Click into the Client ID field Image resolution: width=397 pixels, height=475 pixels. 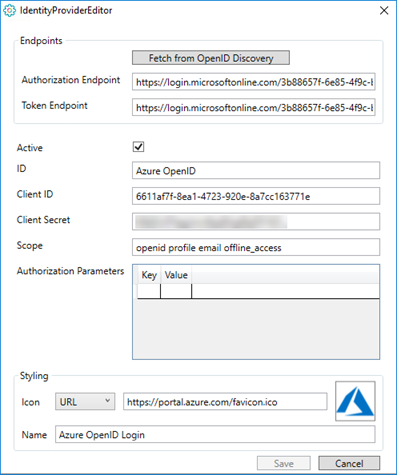[x=256, y=196]
